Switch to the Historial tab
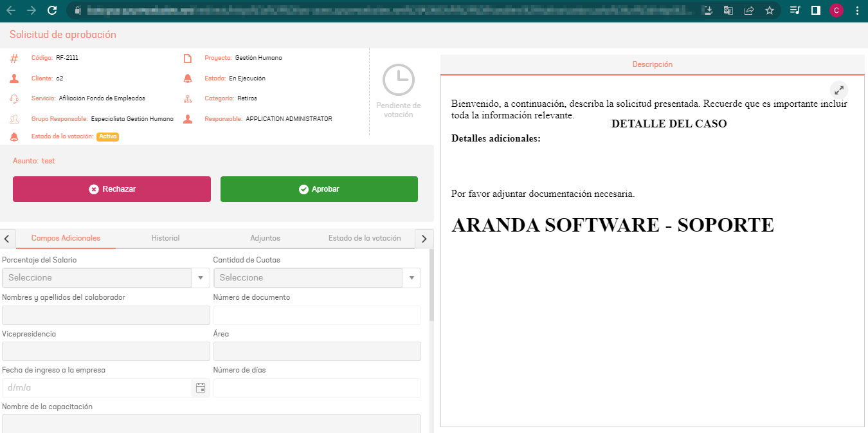The width and height of the screenshot is (868, 433). (x=165, y=238)
